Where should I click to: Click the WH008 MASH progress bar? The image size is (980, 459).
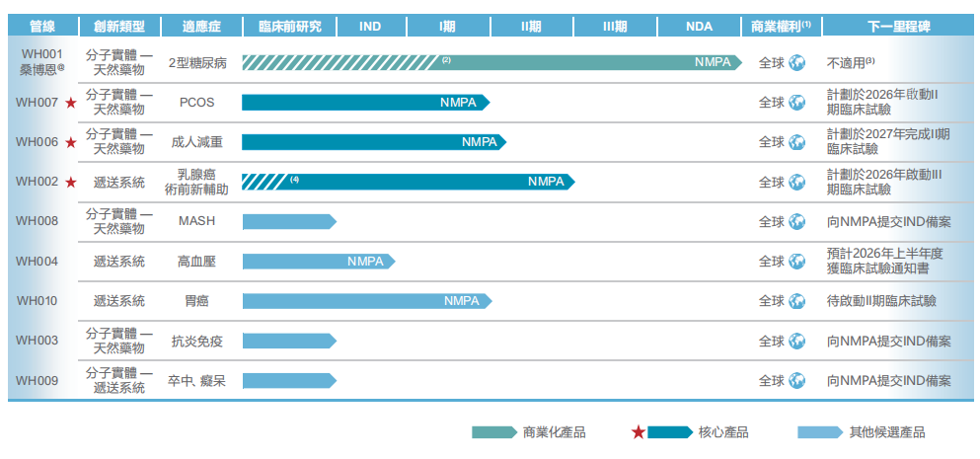click(x=289, y=221)
